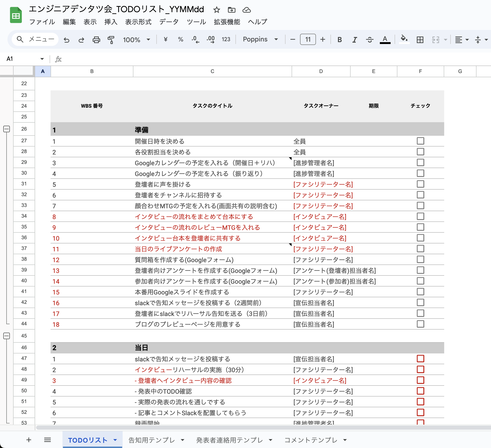The image size is (491, 448).
Task: Open the fill color tool
Action: coord(404,40)
